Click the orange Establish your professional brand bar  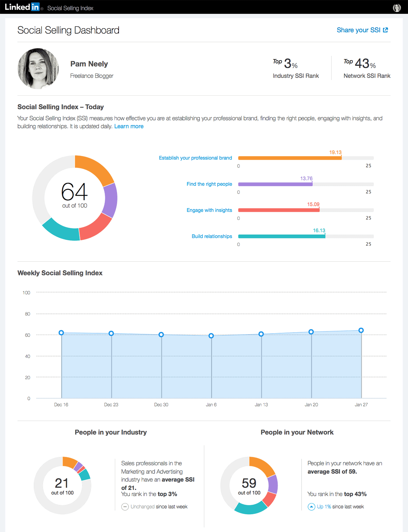(290, 158)
